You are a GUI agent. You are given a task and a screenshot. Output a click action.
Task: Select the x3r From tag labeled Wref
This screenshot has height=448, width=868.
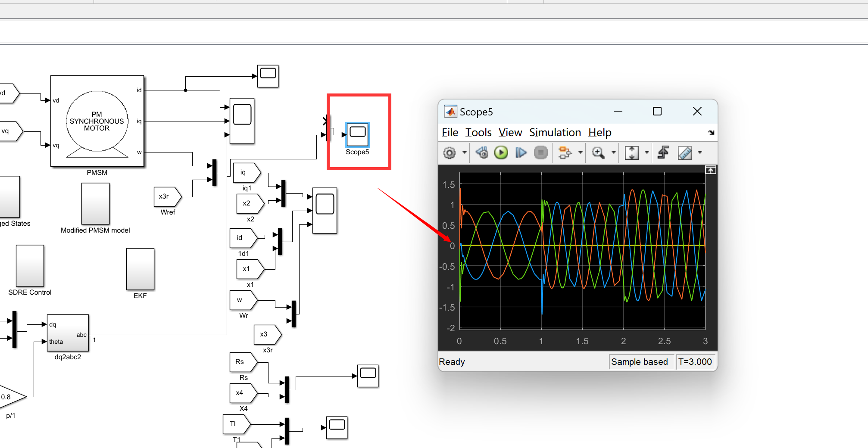[168, 197]
